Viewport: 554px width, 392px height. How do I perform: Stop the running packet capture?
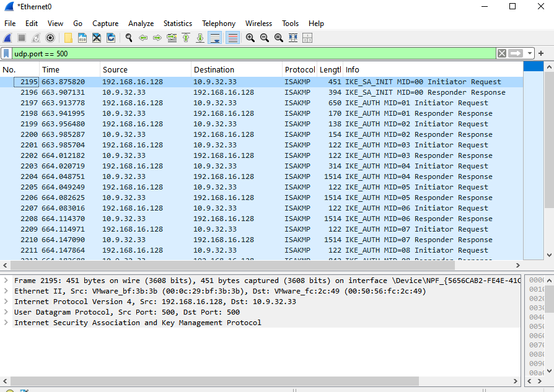click(x=22, y=38)
